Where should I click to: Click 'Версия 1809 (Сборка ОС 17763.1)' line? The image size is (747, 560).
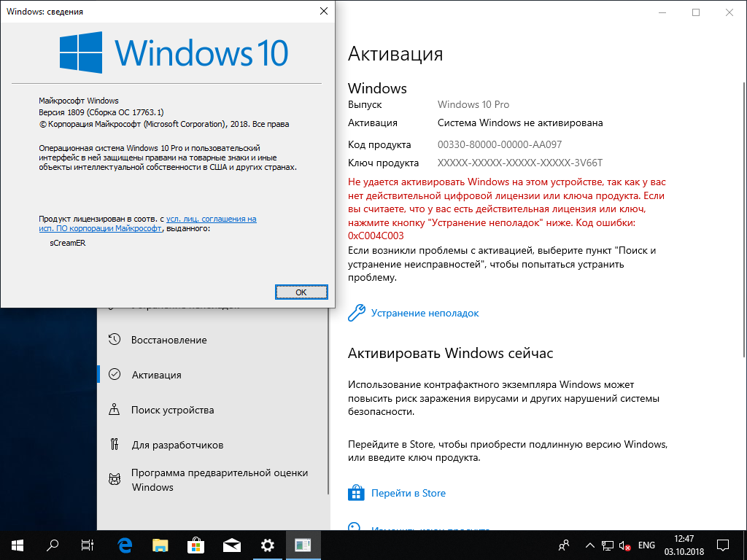coord(101,112)
